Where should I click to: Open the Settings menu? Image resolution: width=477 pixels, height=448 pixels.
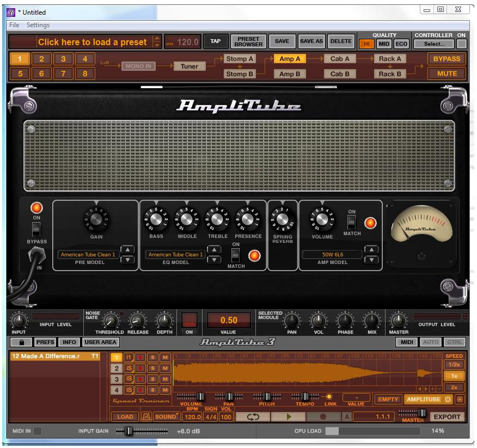click(x=38, y=25)
